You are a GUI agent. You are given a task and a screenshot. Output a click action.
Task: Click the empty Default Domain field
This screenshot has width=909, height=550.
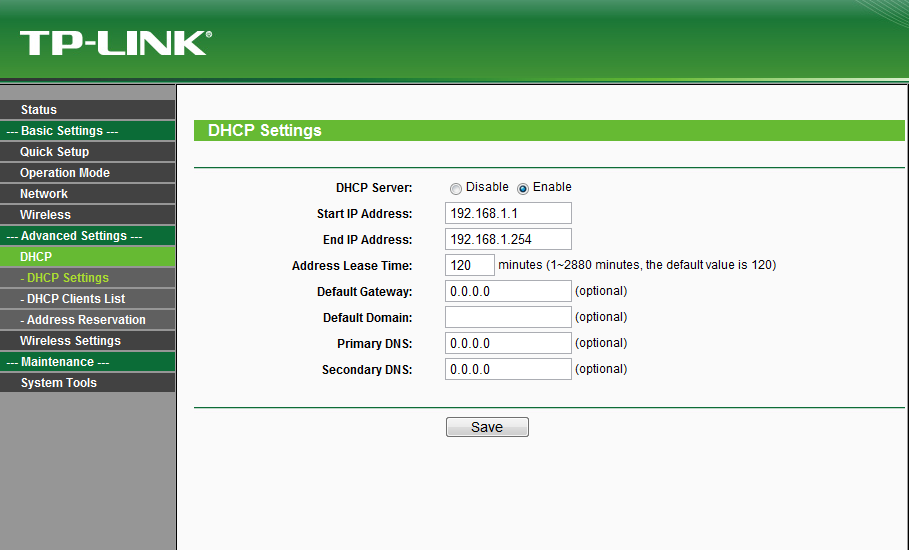coord(508,317)
